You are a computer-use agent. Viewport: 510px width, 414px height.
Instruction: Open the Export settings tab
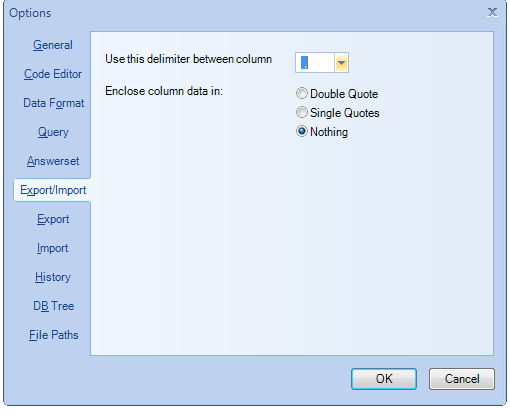[53, 219]
